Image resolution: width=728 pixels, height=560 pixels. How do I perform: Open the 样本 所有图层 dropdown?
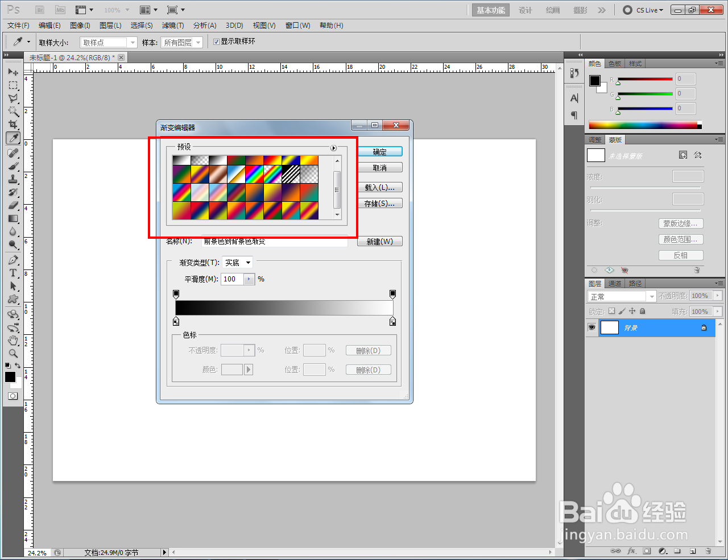182,42
